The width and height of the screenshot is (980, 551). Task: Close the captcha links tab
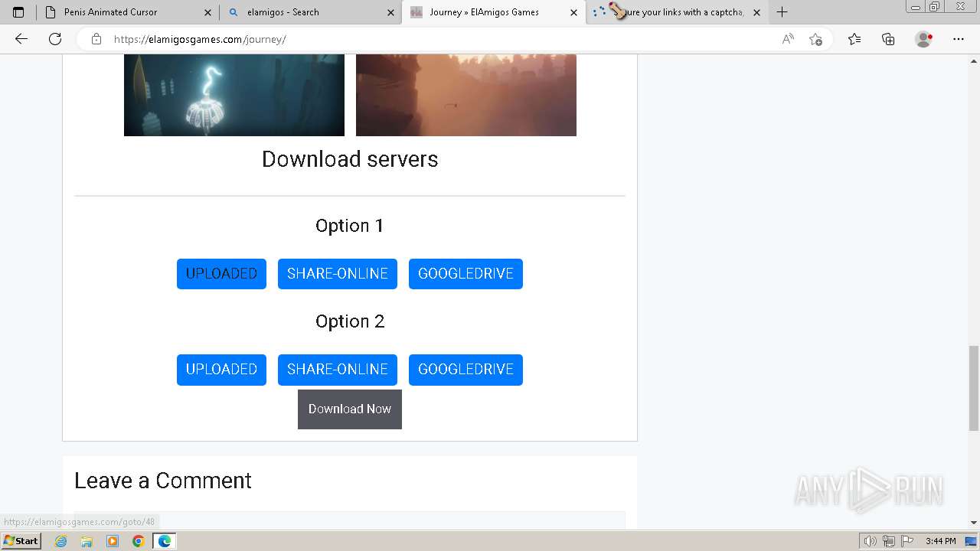pos(756,12)
